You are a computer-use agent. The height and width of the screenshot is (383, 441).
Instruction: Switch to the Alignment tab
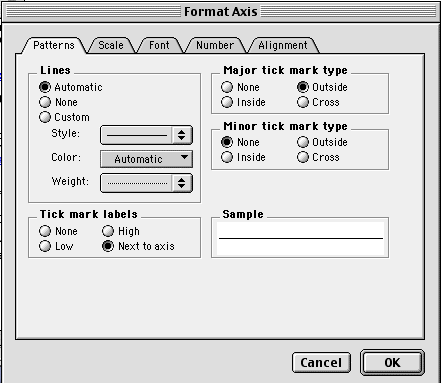pyautogui.click(x=283, y=45)
